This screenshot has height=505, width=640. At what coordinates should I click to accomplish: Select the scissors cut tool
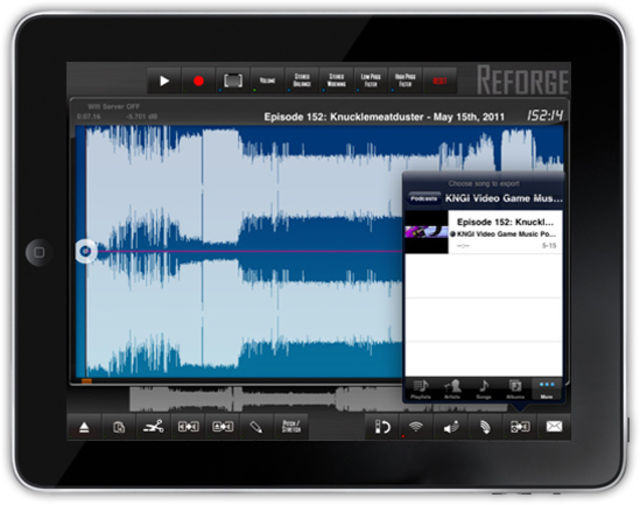(x=153, y=427)
